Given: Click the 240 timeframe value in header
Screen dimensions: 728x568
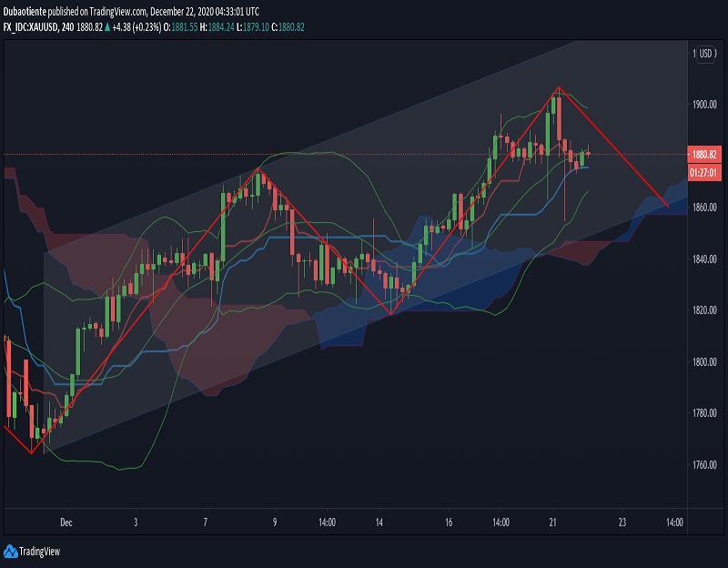Looking at the screenshot, I should [x=67, y=27].
